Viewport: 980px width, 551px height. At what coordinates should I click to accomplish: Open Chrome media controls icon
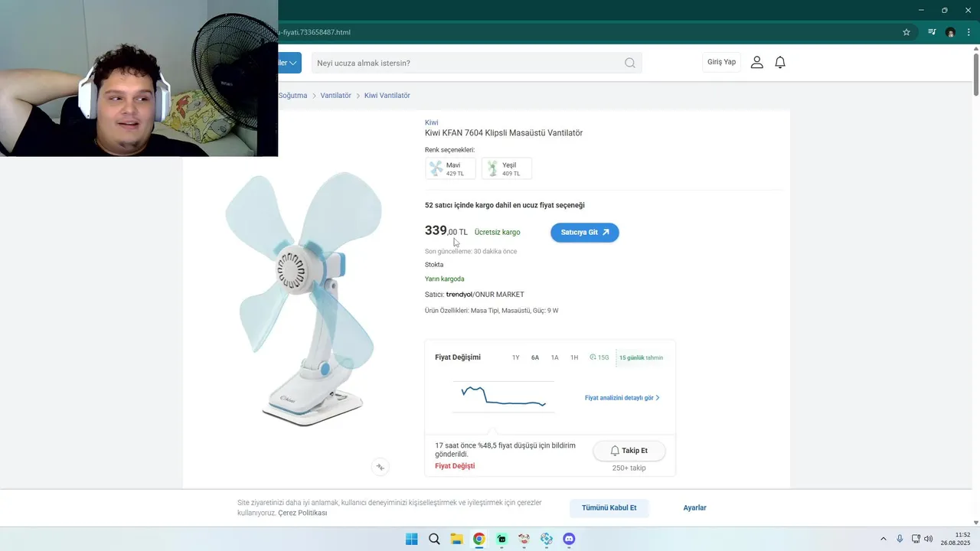pyautogui.click(x=932, y=32)
